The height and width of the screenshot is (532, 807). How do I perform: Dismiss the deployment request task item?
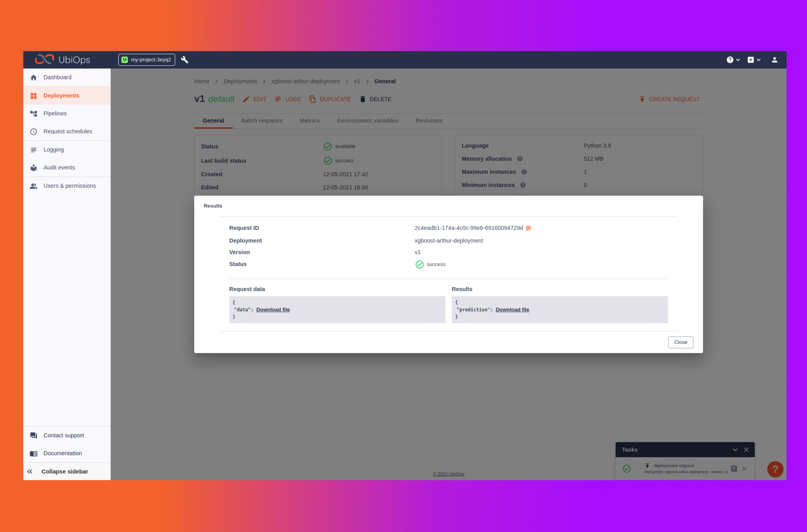point(744,468)
